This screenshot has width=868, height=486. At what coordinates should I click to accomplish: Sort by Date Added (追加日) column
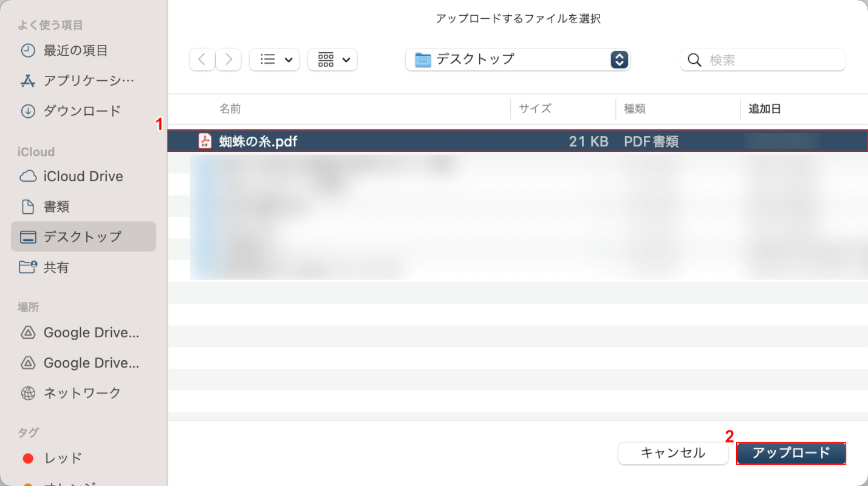[x=765, y=109]
